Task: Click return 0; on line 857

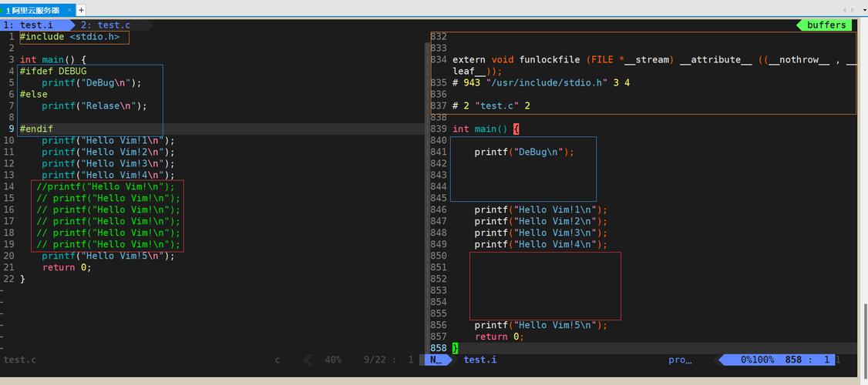Action: [500, 337]
